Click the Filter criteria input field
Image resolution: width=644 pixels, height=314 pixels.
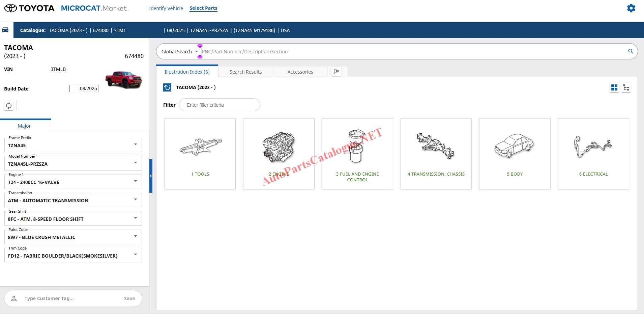[x=219, y=105]
